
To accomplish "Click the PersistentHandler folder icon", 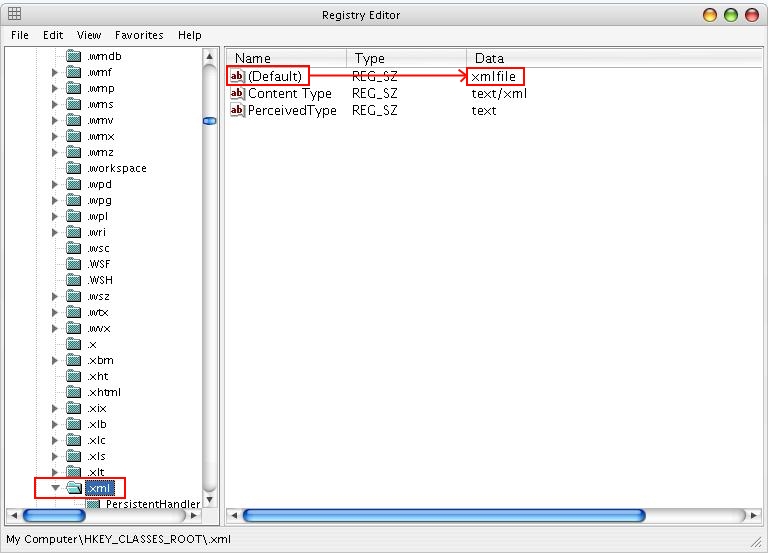I will (x=93, y=504).
